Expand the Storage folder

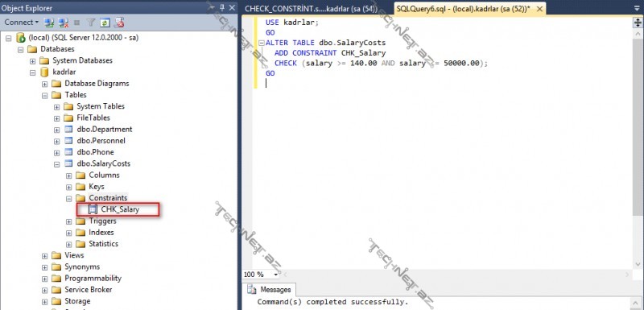click(45, 302)
